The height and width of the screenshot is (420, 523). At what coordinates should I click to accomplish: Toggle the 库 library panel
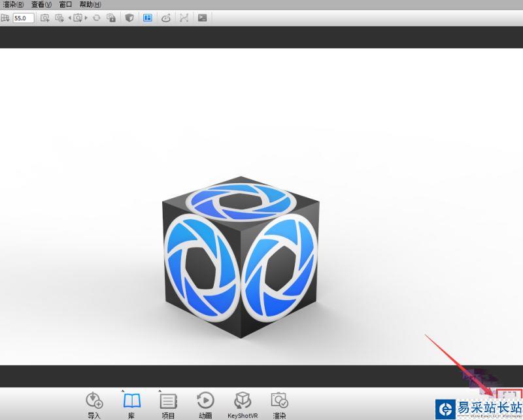(132, 405)
